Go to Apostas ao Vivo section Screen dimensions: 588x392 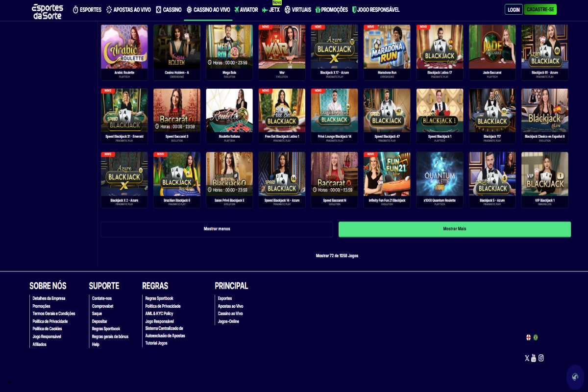tap(128, 10)
